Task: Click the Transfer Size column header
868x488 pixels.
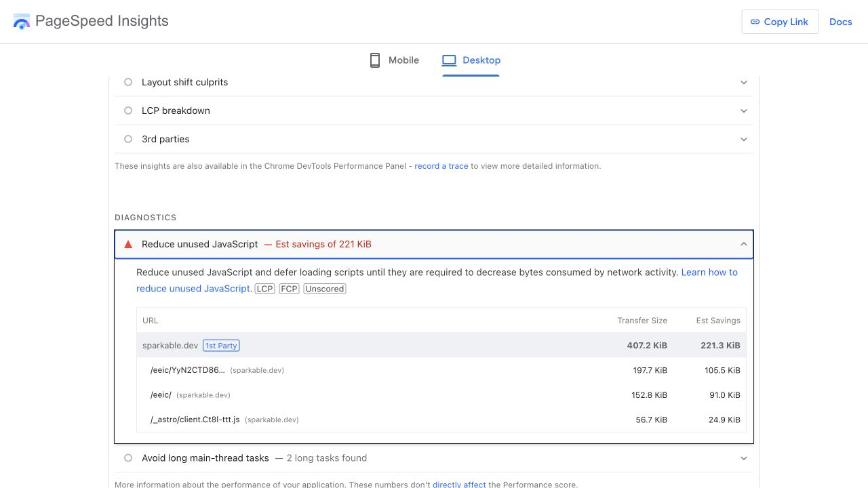Action: click(642, 321)
